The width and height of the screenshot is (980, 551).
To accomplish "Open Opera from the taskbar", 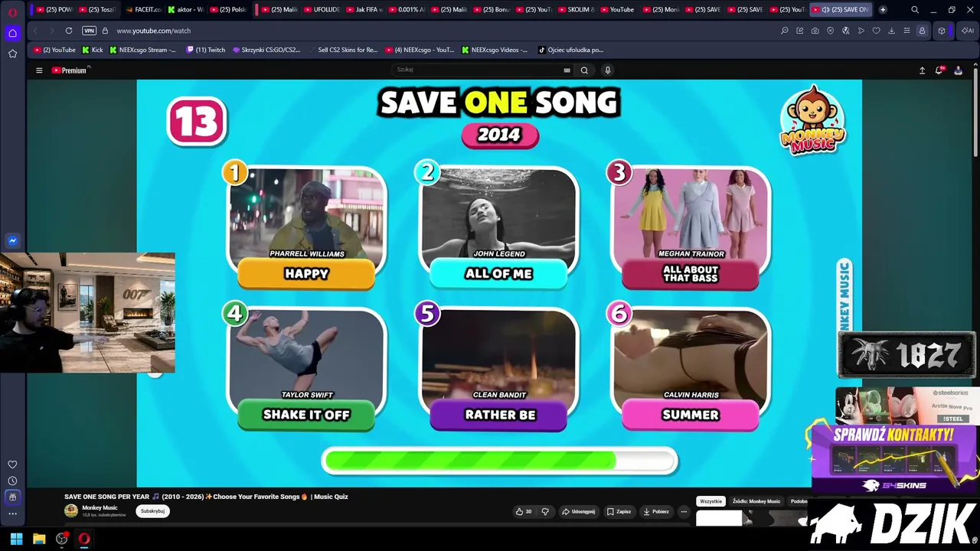I will pyautogui.click(x=84, y=539).
